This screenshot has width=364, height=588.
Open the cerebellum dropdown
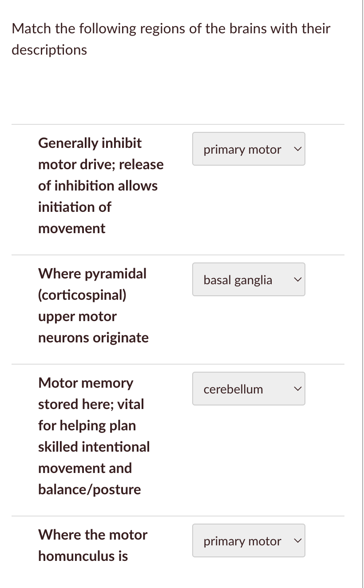(248, 389)
